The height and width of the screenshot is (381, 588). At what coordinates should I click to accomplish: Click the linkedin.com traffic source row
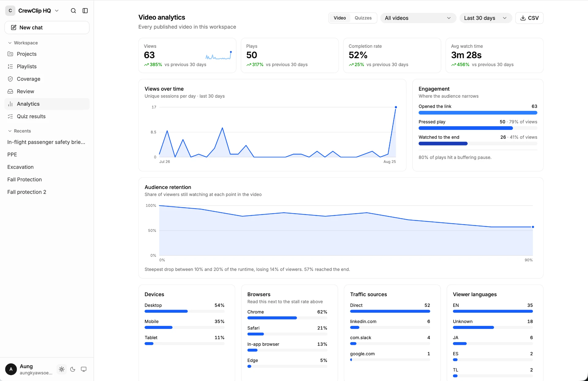click(390, 324)
